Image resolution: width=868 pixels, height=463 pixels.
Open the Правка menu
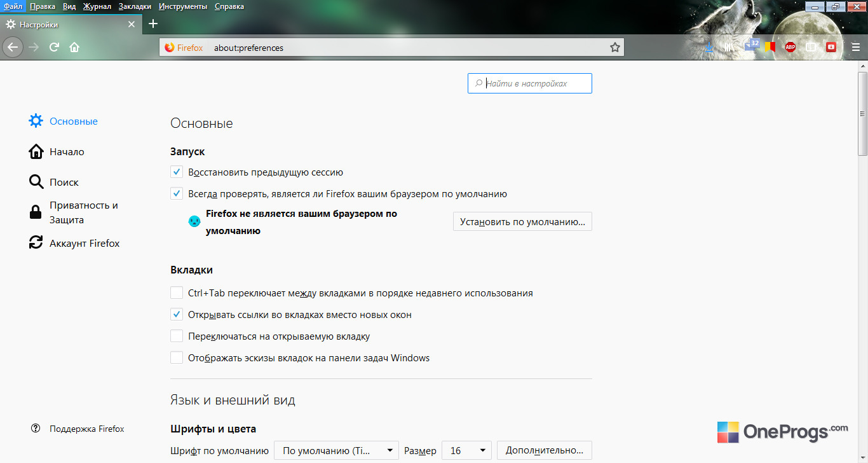[42, 6]
